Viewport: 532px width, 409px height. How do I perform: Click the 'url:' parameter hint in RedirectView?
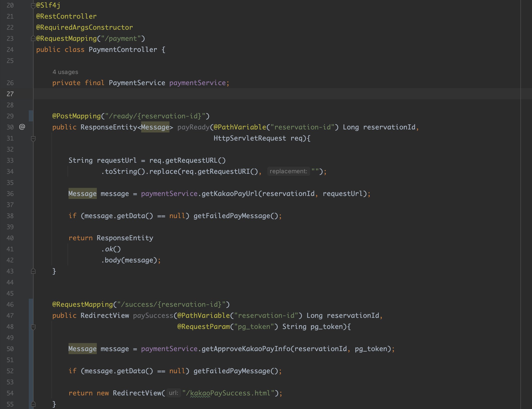point(173,393)
